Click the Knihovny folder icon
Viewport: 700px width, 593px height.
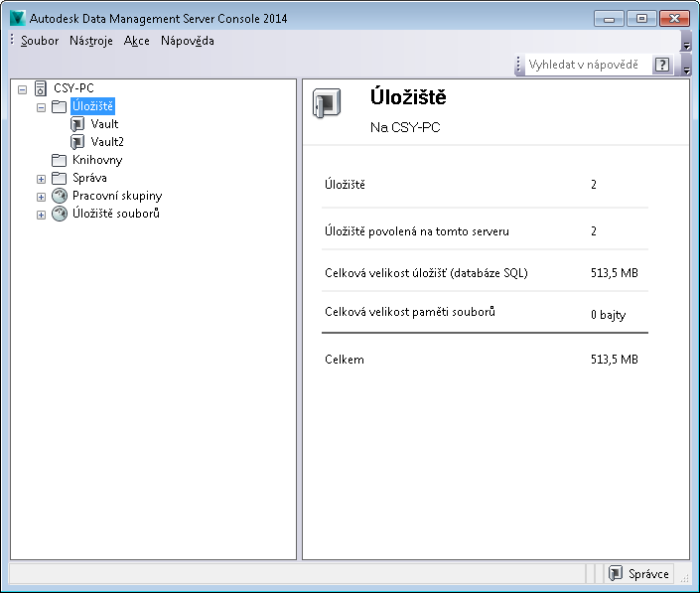click(59, 160)
